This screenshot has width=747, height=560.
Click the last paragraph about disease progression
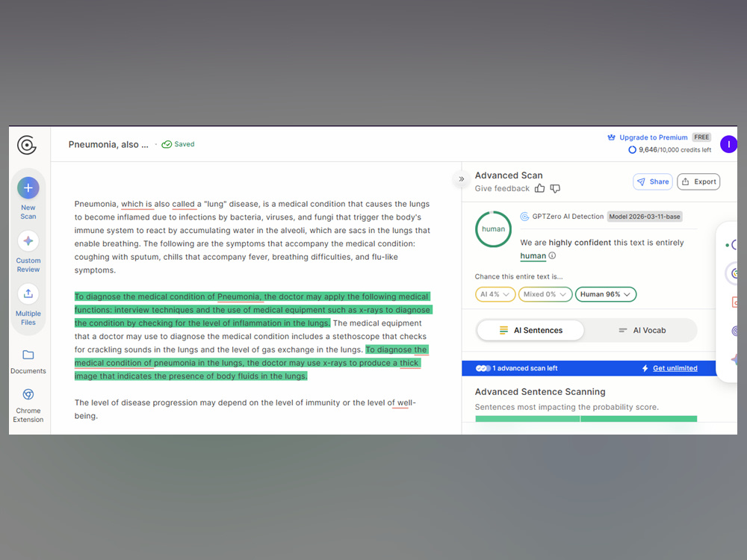245,409
